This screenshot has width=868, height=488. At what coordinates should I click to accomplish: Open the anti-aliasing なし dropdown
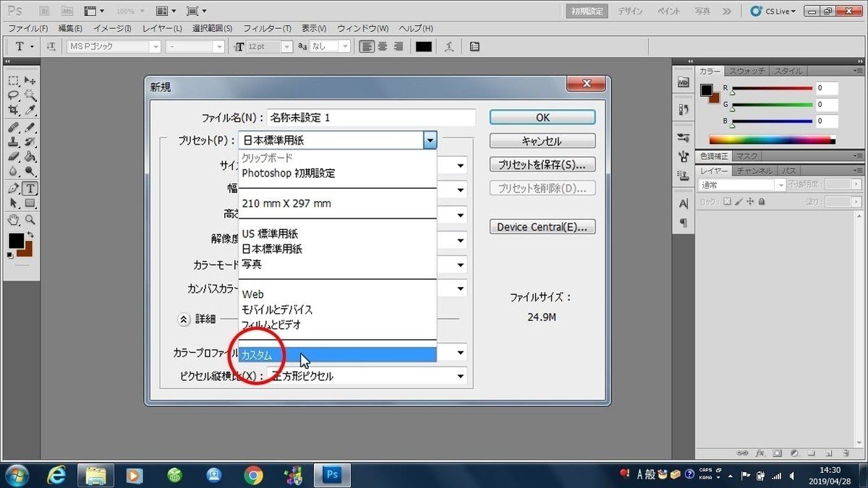click(344, 46)
